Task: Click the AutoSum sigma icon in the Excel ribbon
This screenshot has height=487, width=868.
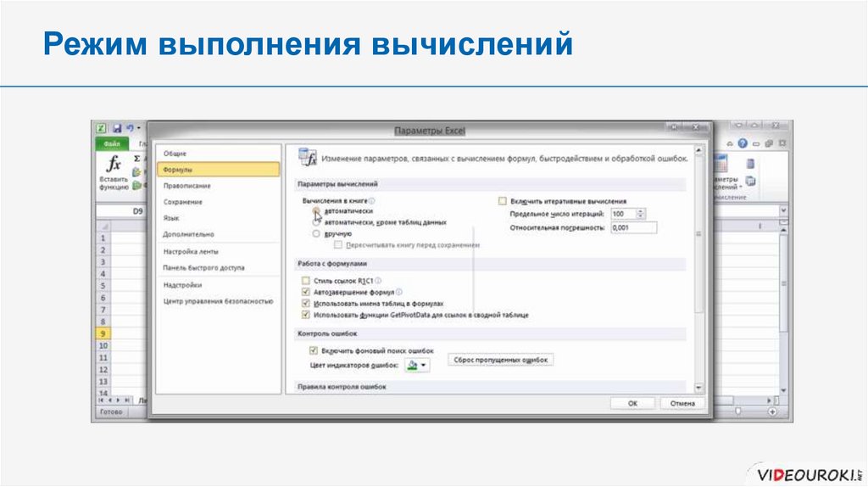Action: [136, 159]
